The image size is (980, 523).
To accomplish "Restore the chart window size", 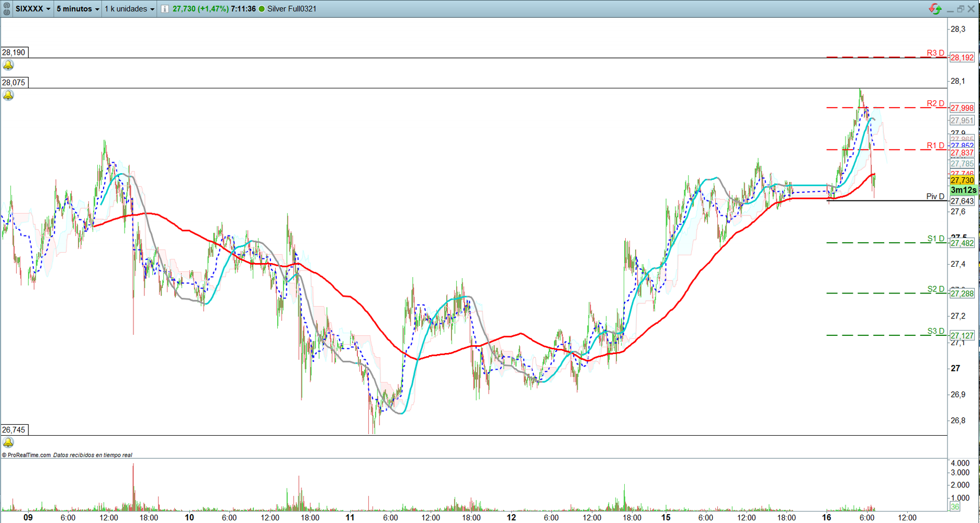I will click(961, 9).
